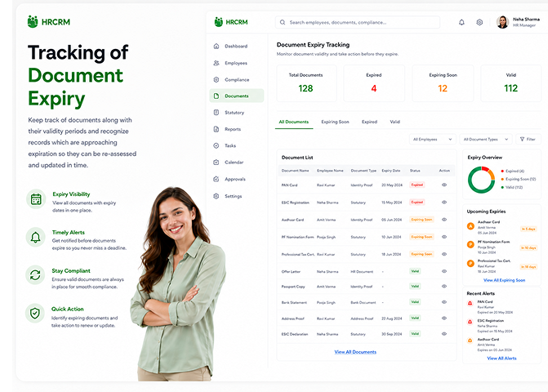Click the notification bell in top bar
The height and width of the screenshot is (392, 548).
(x=461, y=22)
